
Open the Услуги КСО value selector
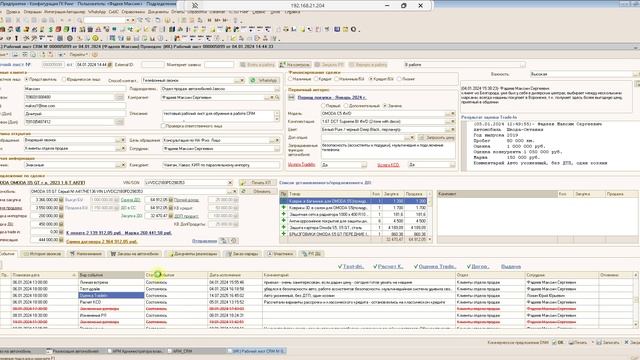tap(452, 165)
